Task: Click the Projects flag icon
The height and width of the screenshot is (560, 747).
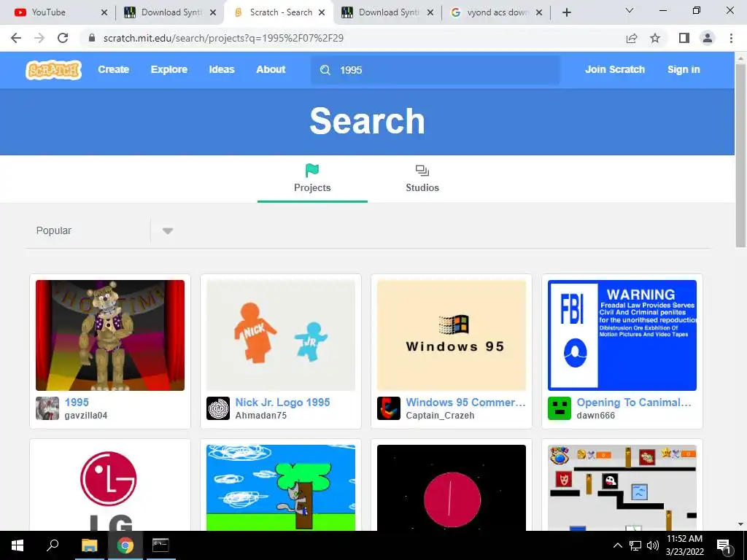Action: click(x=312, y=170)
